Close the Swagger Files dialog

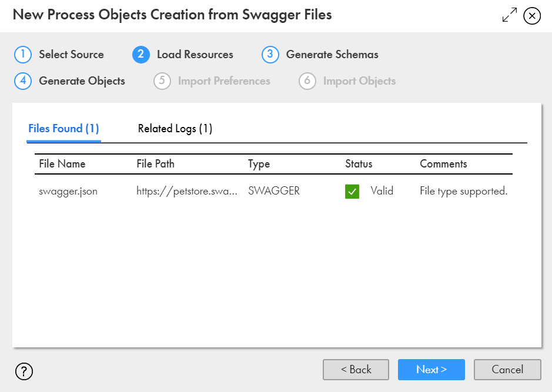532,16
